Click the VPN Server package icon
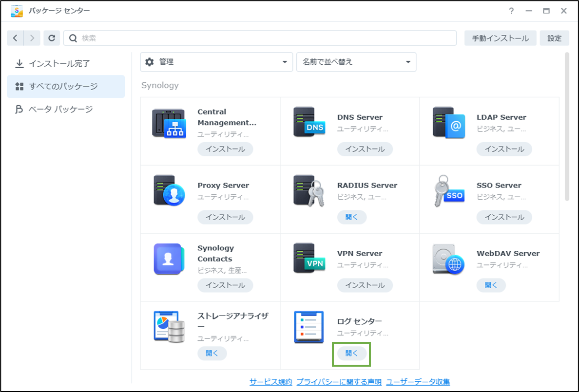This screenshot has height=392, width=579. [309, 259]
